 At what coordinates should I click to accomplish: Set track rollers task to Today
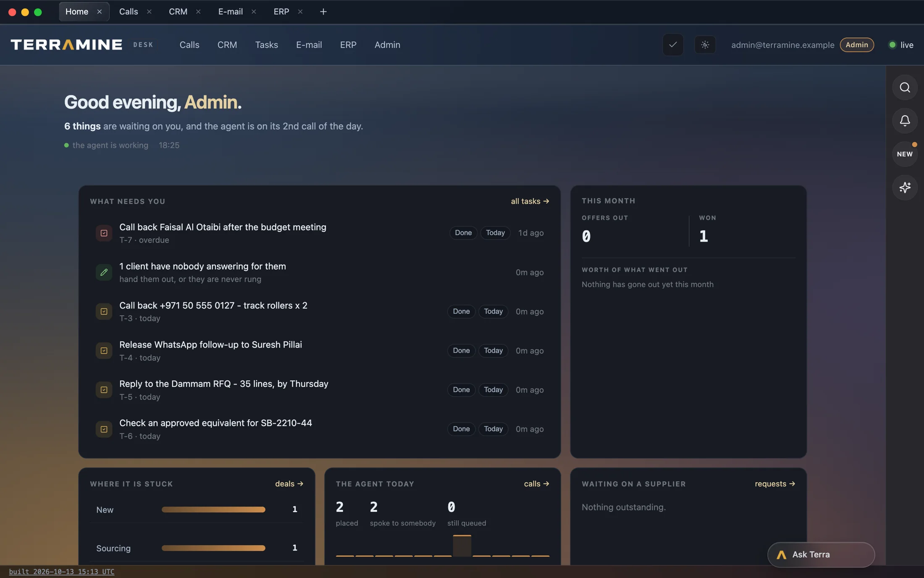tap(493, 311)
